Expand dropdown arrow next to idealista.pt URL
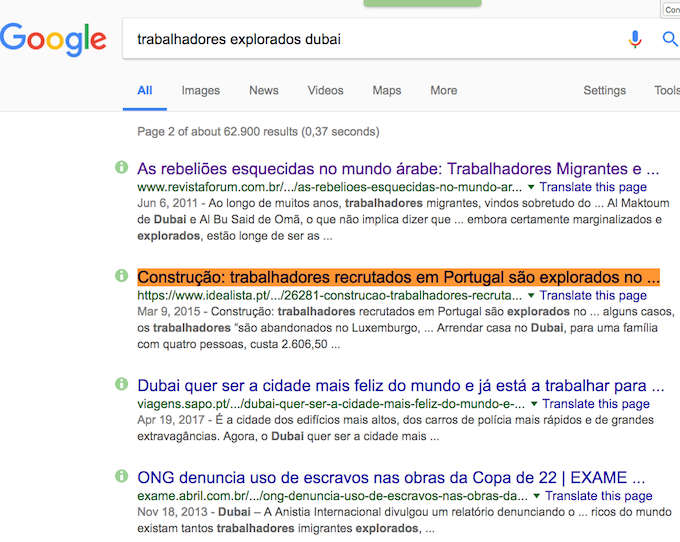The image size is (680, 542). coord(531,296)
